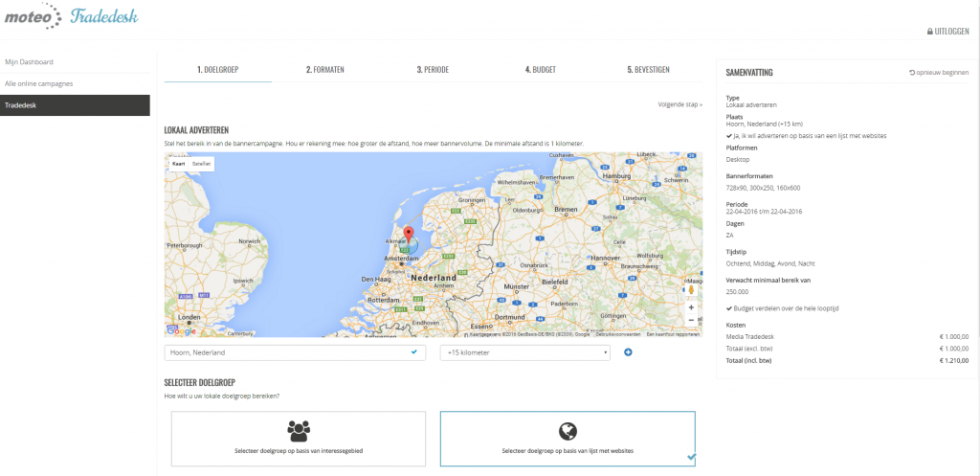Add another location with blue plus icon
The height and width of the screenshot is (476, 980).
628,352
